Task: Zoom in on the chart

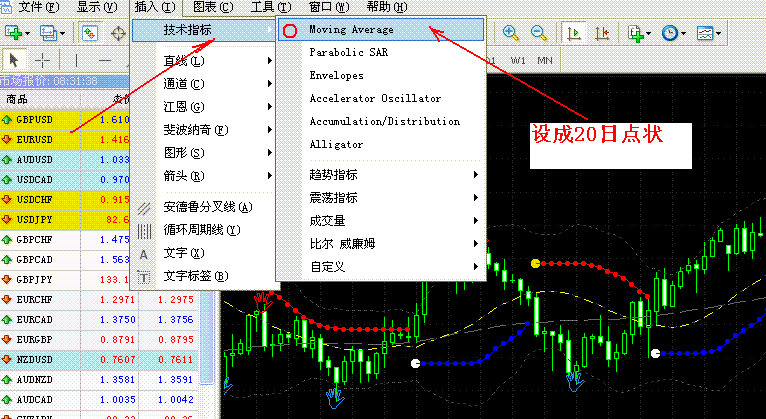Action: 511,33
